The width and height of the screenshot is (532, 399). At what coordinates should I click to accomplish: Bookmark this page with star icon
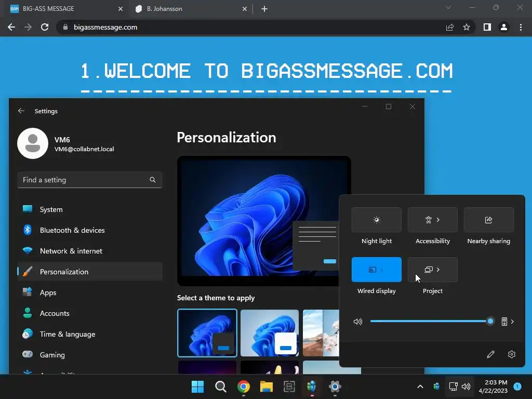pos(467,27)
